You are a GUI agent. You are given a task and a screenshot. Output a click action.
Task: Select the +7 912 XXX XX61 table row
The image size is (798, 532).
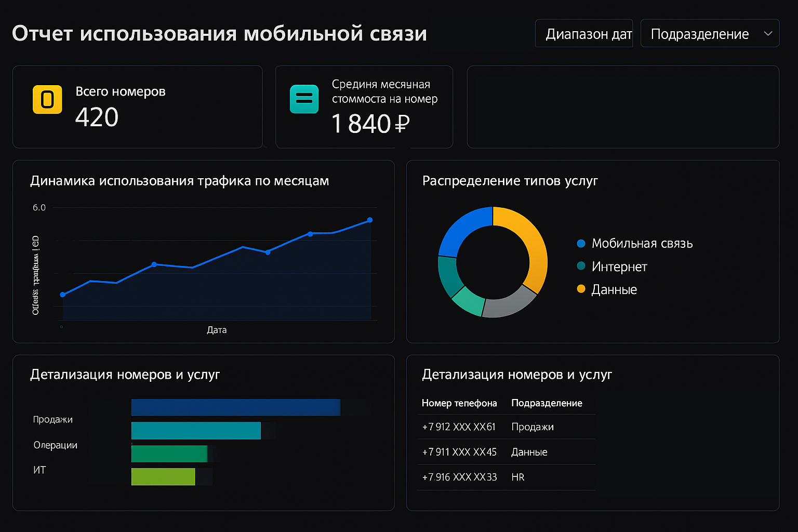tap(507, 427)
